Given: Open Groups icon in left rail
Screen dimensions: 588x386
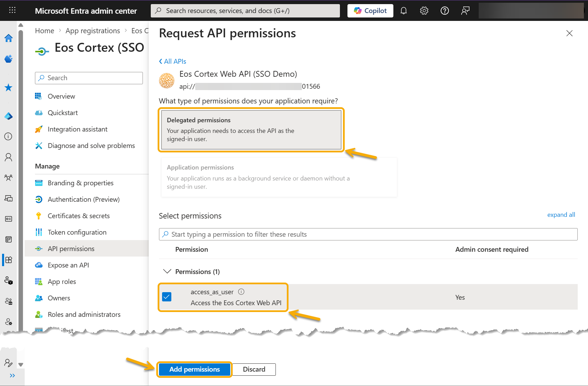Looking at the screenshot, I should [9, 178].
